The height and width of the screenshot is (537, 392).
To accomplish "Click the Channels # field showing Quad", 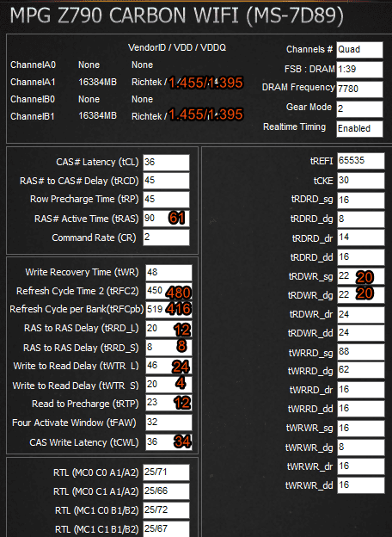I will tap(359, 50).
